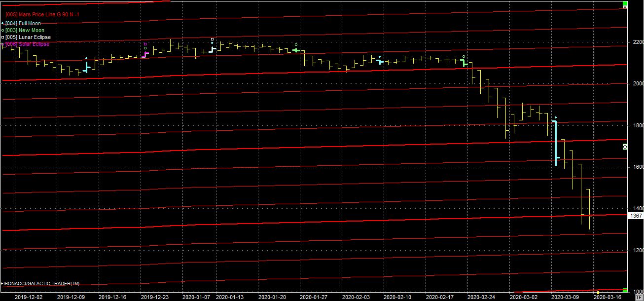Click the 1367 current price label
The width and height of the screenshot is (644, 301).
click(636, 215)
